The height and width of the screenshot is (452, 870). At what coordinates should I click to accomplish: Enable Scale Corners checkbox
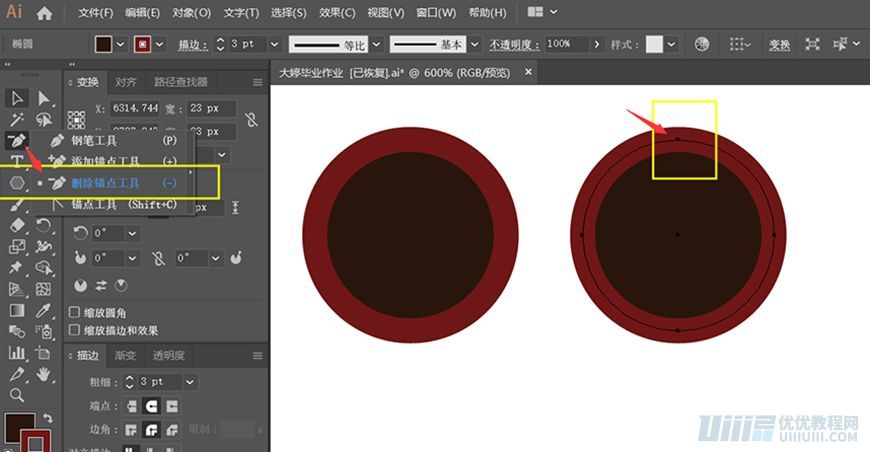click(x=74, y=312)
